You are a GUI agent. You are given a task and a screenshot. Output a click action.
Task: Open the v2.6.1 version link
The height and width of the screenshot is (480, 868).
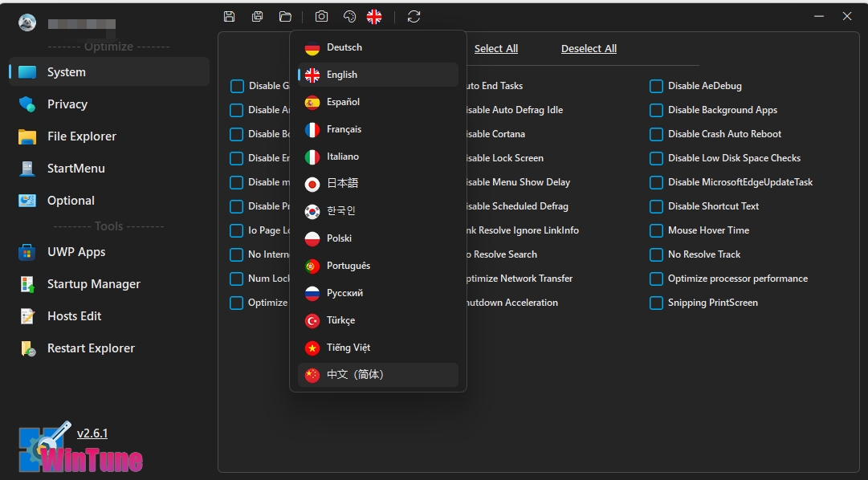[x=92, y=433]
